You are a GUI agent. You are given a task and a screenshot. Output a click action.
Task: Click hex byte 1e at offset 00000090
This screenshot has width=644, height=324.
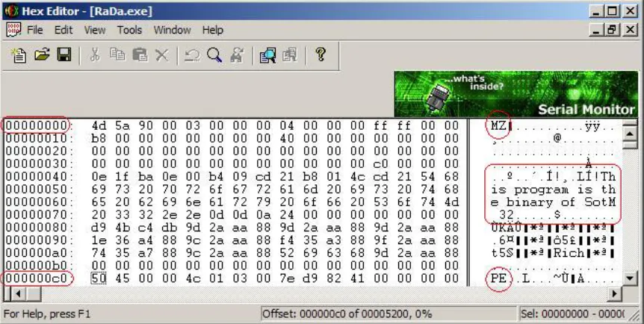point(99,240)
